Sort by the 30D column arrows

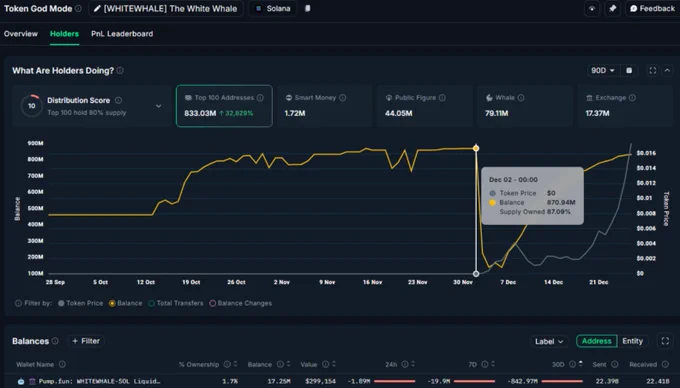tap(581, 364)
